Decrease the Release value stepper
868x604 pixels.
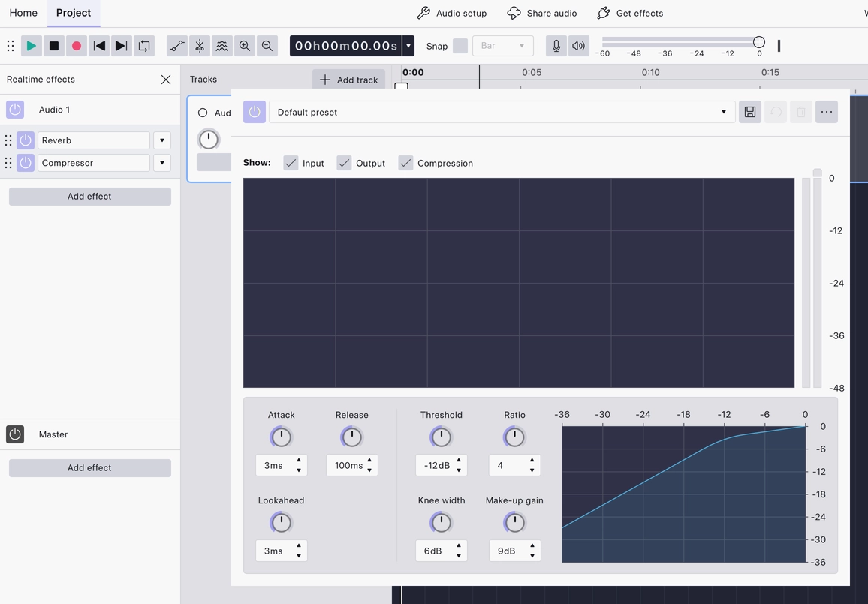pos(369,470)
